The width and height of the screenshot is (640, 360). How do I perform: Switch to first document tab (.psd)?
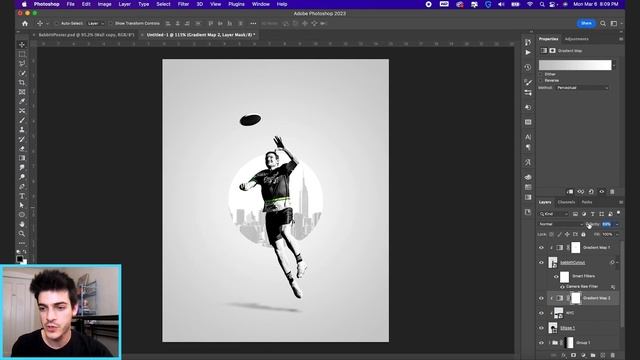pos(86,35)
